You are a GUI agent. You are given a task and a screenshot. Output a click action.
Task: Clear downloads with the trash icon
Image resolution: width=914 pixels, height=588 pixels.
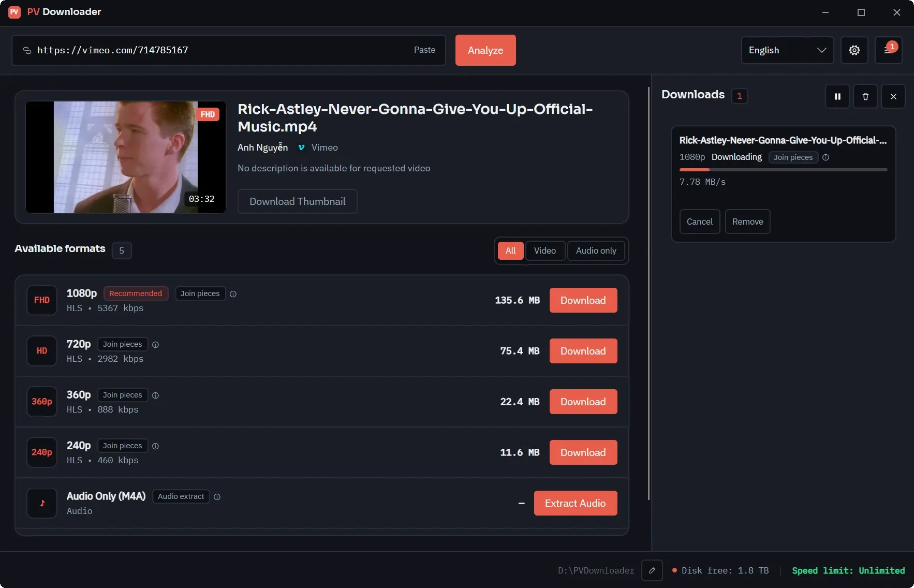pyautogui.click(x=865, y=96)
